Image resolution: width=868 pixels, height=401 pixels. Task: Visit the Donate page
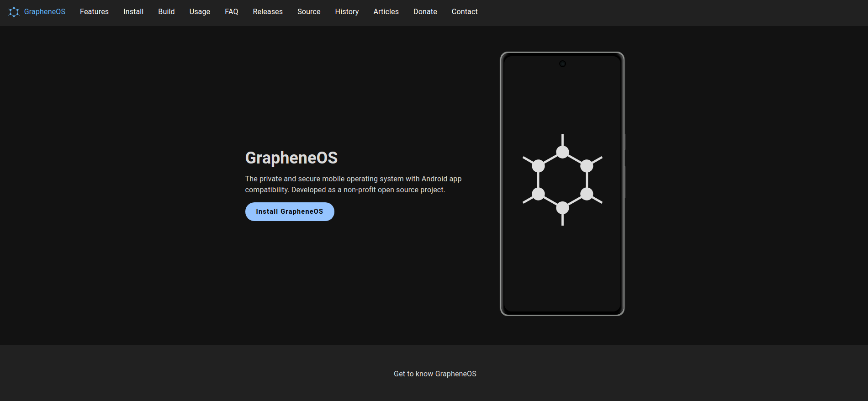click(425, 12)
